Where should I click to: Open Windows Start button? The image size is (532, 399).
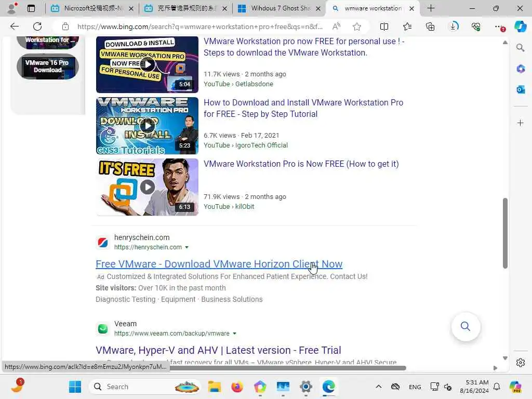pos(75,387)
